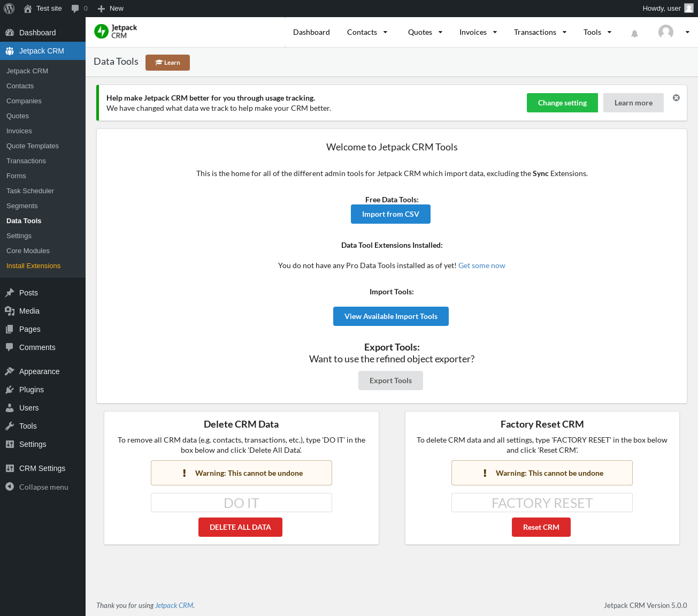Click the Learn more button
This screenshot has width=698, height=616.
[633, 103]
